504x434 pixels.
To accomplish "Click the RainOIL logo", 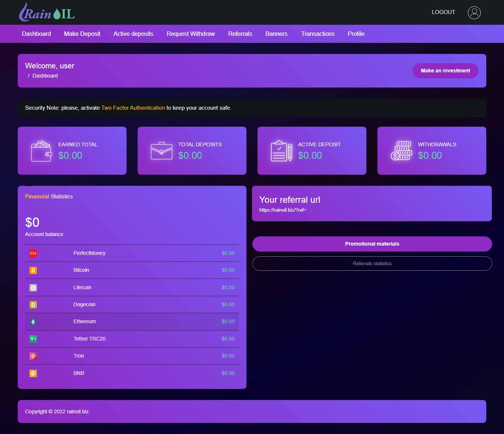I will point(47,12).
